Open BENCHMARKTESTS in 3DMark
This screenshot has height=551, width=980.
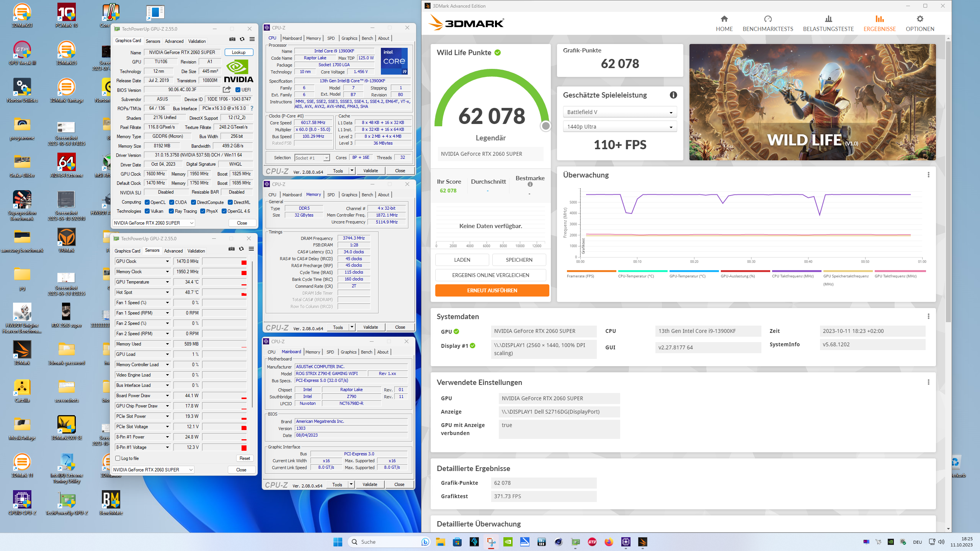(x=768, y=24)
